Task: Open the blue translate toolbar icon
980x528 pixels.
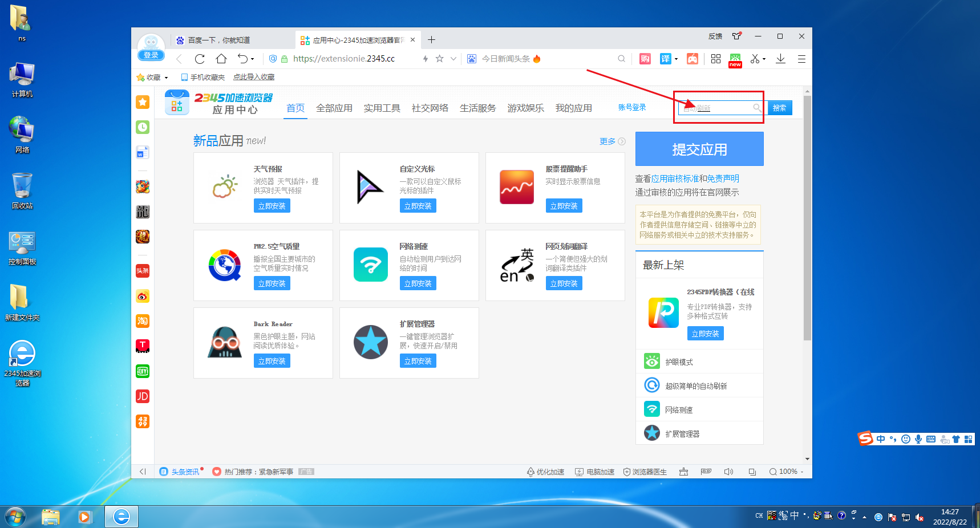Action: pyautogui.click(x=665, y=59)
